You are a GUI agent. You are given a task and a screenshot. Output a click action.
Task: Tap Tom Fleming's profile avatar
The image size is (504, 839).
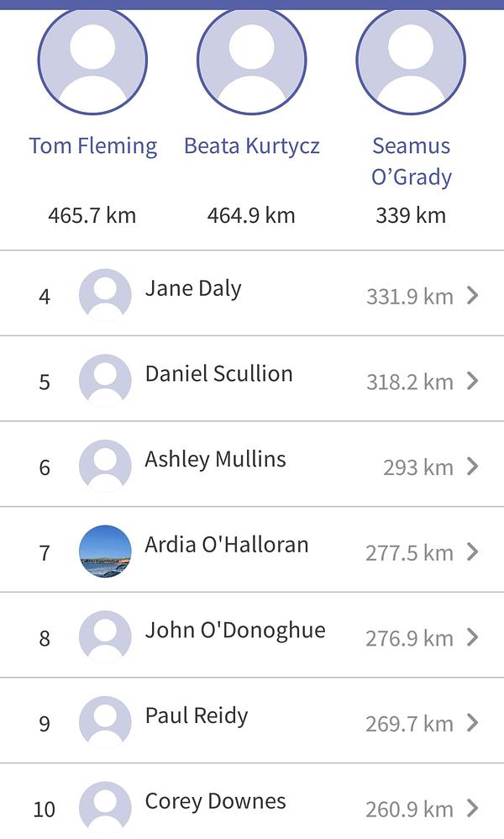92,61
